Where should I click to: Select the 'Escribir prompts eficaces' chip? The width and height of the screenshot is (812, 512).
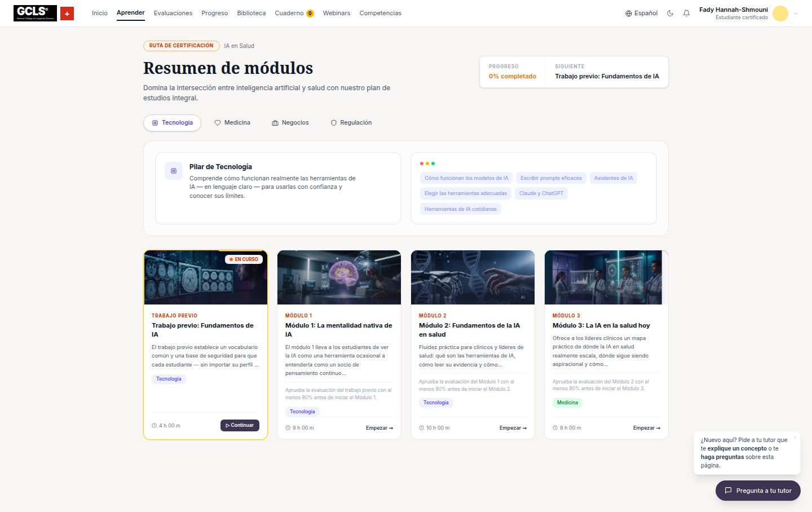tap(551, 178)
